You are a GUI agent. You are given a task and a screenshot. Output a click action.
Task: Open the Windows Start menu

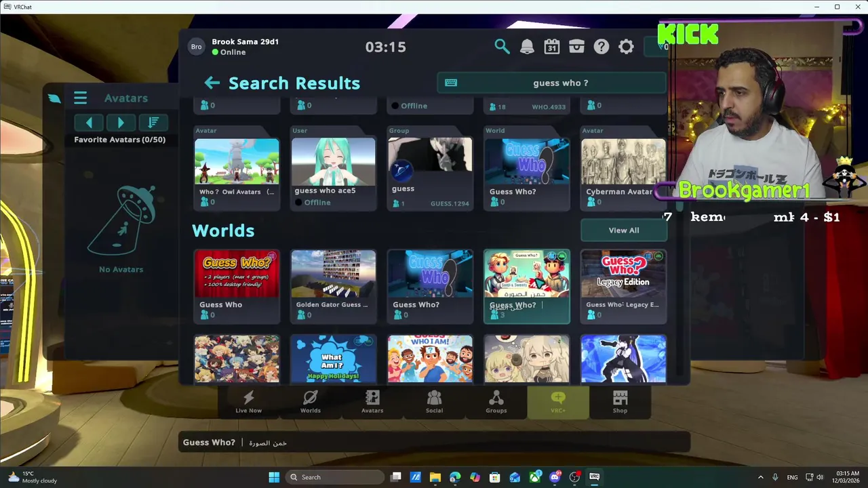[x=274, y=477]
